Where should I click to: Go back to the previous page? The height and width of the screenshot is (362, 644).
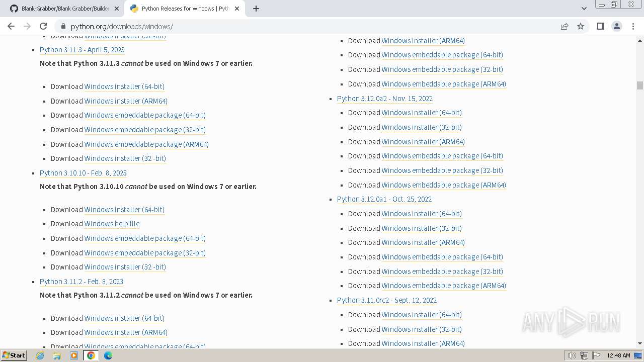click(11, 26)
